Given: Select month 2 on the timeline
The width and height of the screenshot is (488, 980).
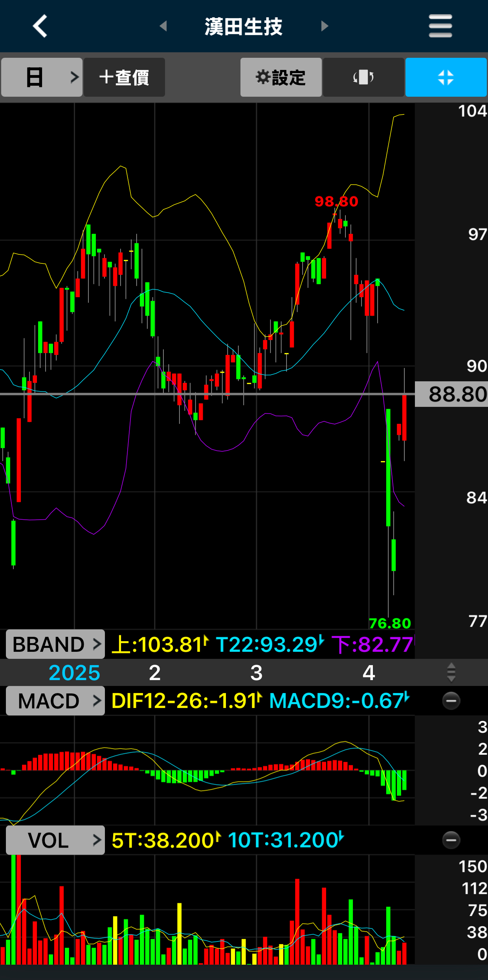Looking at the screenshot, I should tap(155, 673).
